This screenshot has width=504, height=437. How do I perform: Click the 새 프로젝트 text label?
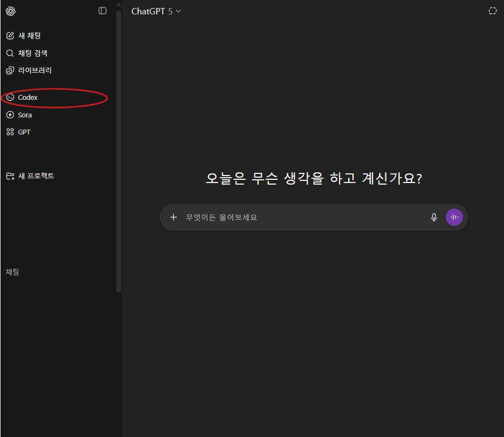[x=36, y=176]
